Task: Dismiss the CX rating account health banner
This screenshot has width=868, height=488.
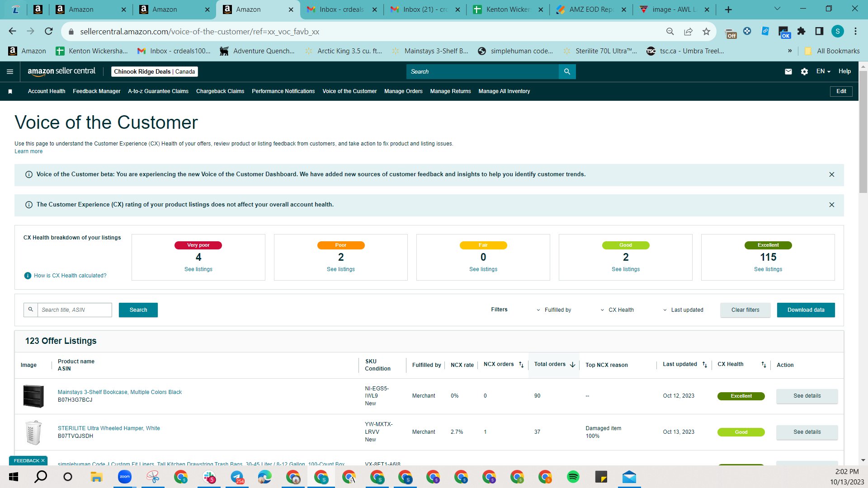Action: tap(831, 205)
